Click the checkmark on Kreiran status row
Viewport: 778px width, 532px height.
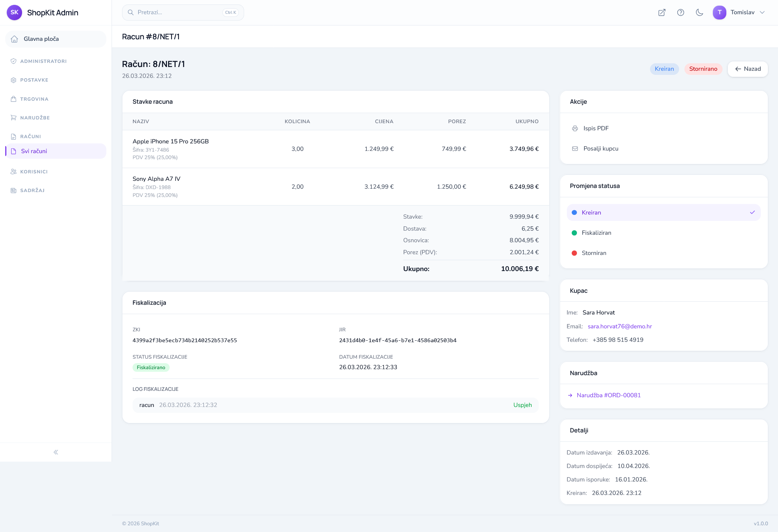pos(753,212)
